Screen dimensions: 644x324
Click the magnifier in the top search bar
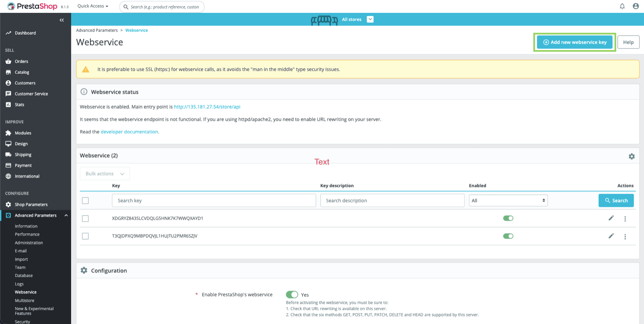tap(126, 7)
